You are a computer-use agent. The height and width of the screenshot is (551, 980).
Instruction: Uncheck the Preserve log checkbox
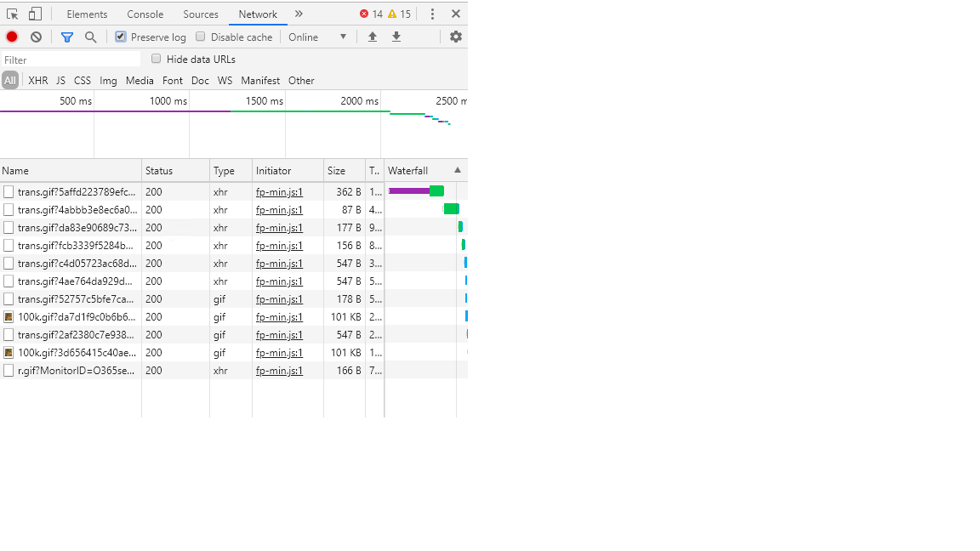coord(121,37)
